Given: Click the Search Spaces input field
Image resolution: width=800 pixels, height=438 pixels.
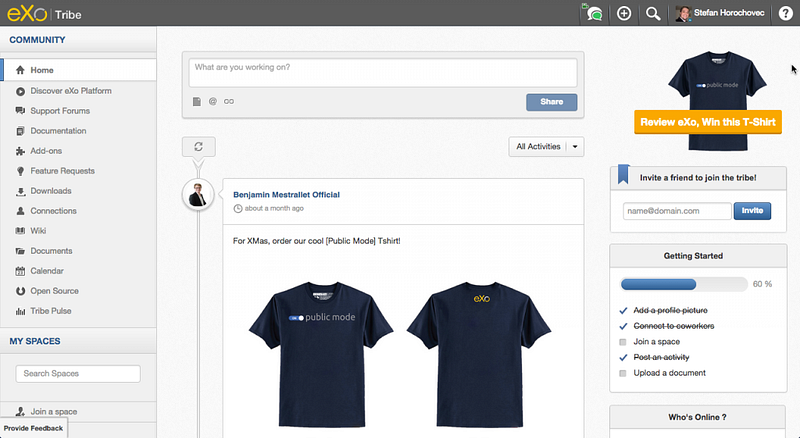Looking at the screenshot, I should pos(78,374).
